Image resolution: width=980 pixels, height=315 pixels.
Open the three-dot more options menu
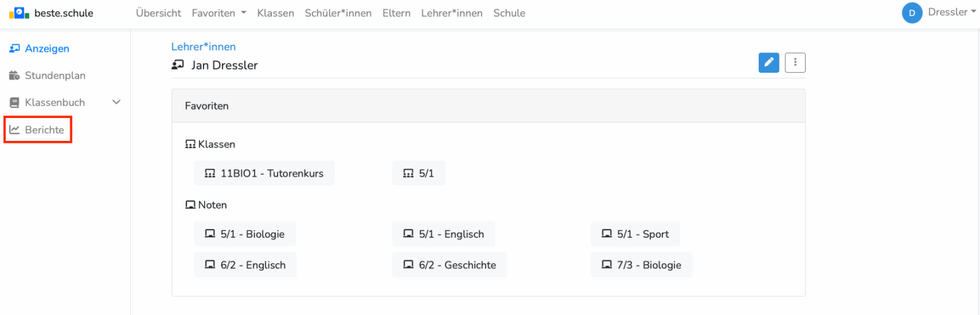click(x=795, y=62)
